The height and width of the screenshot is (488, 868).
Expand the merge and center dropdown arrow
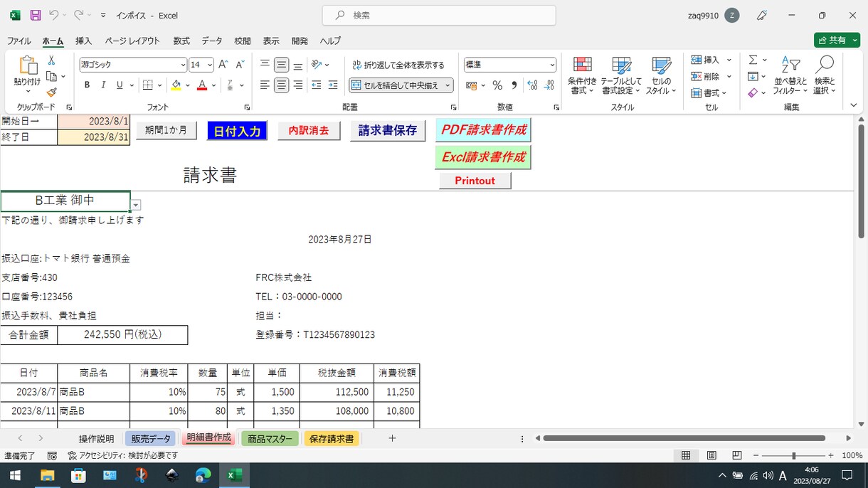pos(448,85)
